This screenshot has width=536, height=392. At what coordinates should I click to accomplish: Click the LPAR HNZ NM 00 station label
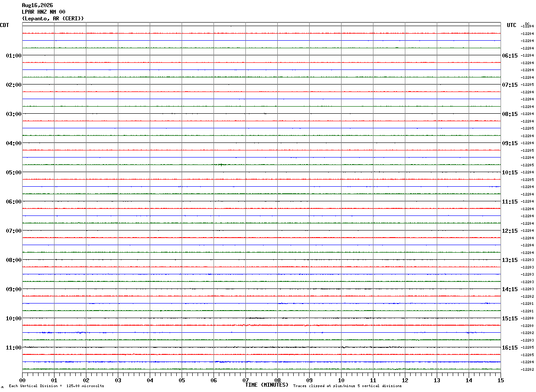click(43, 12)
